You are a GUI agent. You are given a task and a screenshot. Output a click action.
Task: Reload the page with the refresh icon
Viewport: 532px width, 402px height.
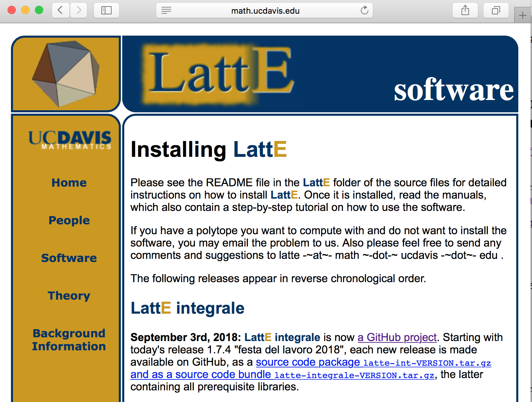pos(365,10)
